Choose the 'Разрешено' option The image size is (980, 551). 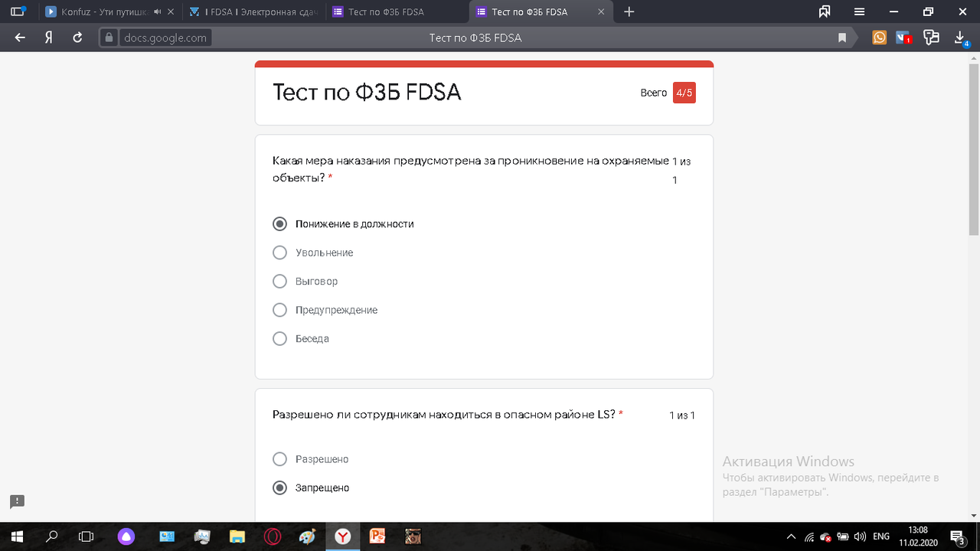coord(279,459)
